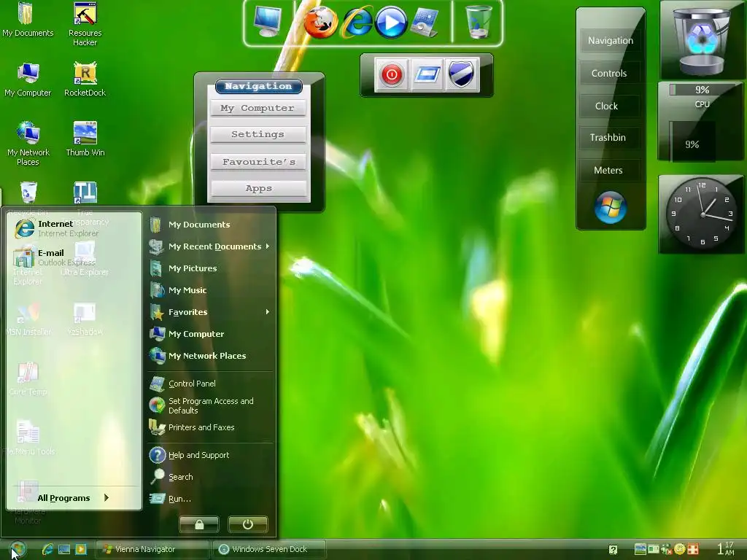Open the large trash bin widget

[x=701, y=40]
